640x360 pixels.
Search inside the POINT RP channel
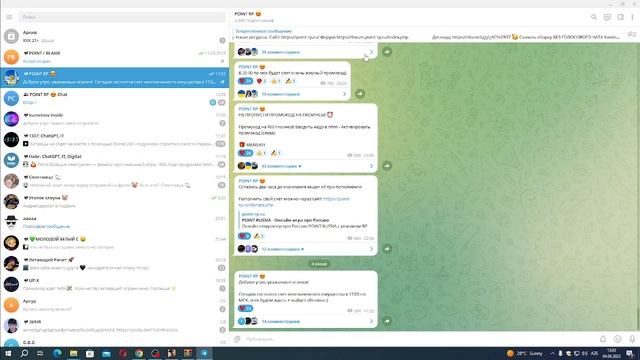(593, 17)
